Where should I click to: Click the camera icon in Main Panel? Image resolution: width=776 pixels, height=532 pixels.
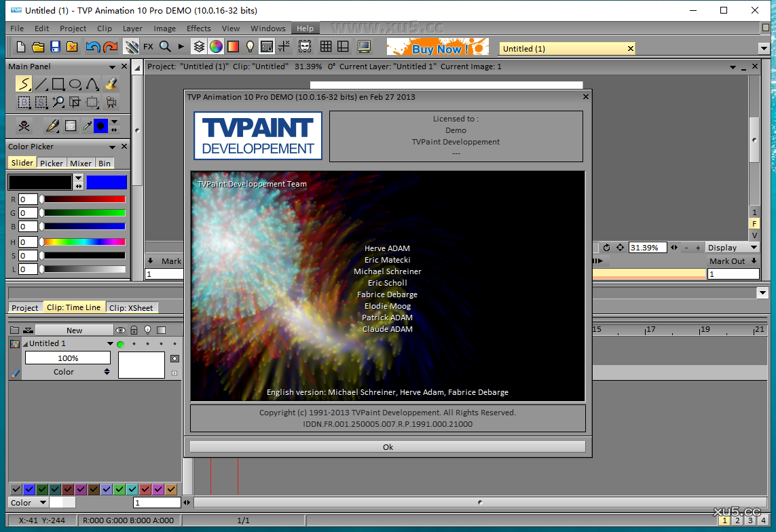point(111,102)
